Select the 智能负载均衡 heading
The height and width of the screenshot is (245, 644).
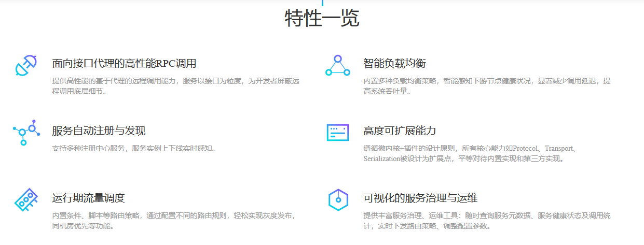(394, 64)
